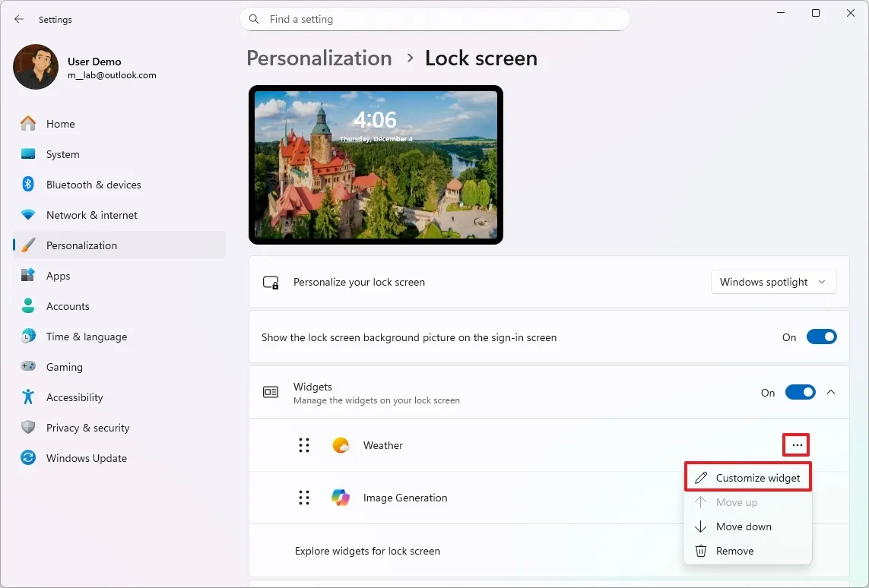Viewport: 869px width, 588px height.
Task: Click the User Demo account entry
Action: click(x=84, y=68)
